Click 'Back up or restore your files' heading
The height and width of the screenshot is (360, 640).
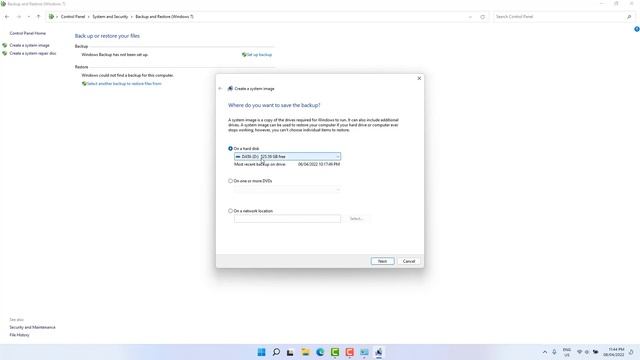point(107,36)
